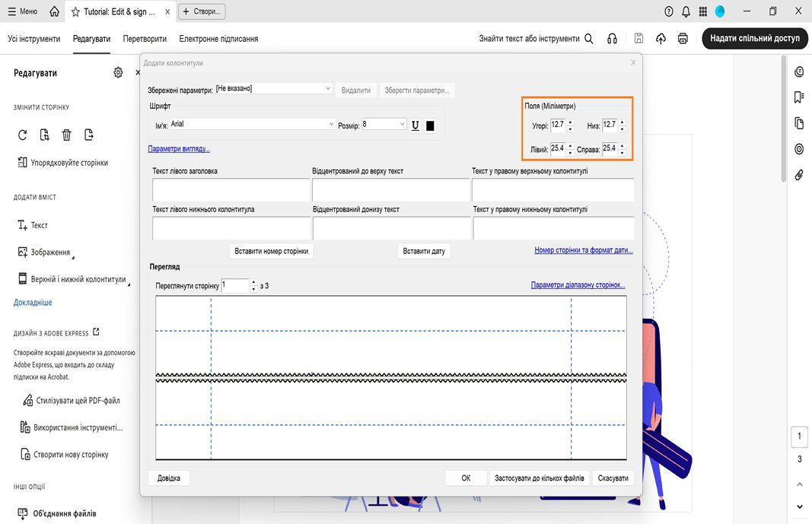Click the Створи... new tab button

tap(202, 11)
